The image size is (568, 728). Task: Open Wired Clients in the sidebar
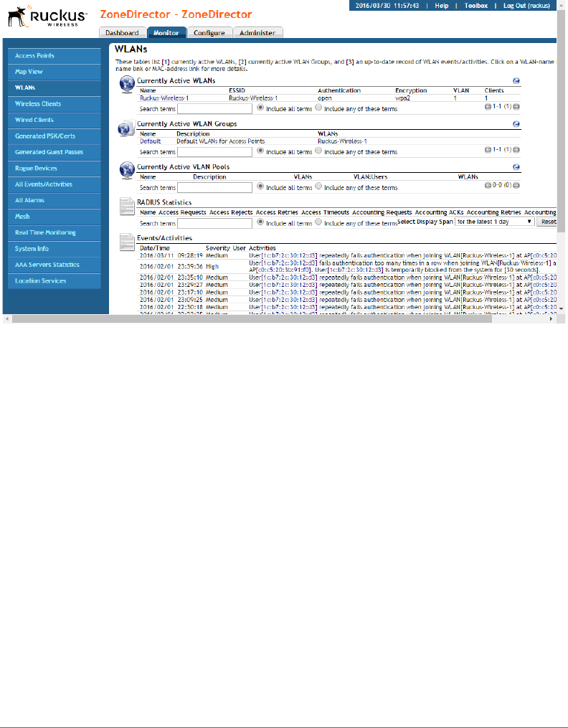coord(55,120)
